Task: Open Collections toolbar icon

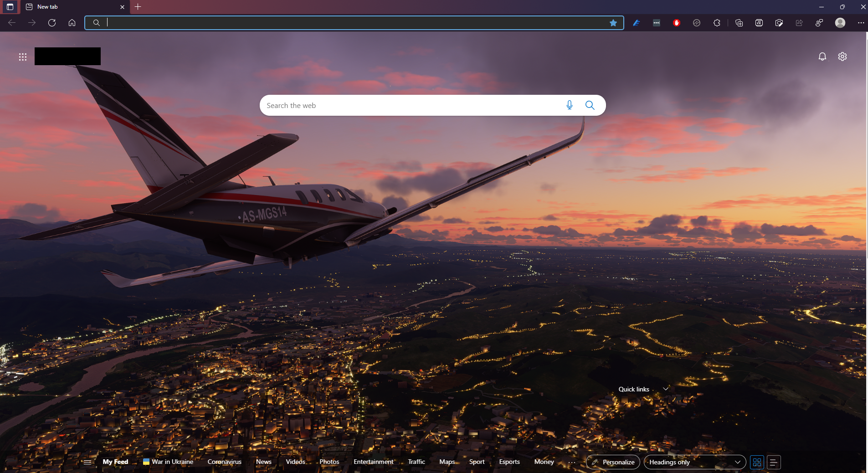Action: point(739,23)
